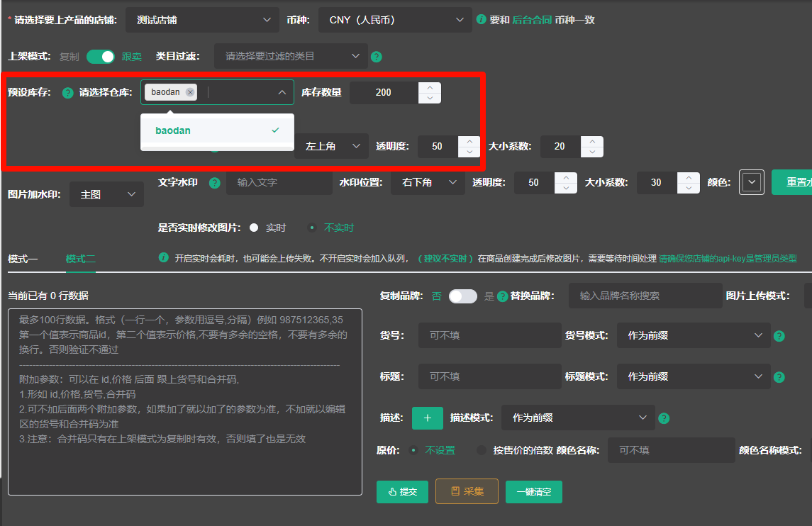The width and height of the screenshot is (812, 526).
Task: Open the 主图 image watermark dropdown
Action: tap(106, 194)
